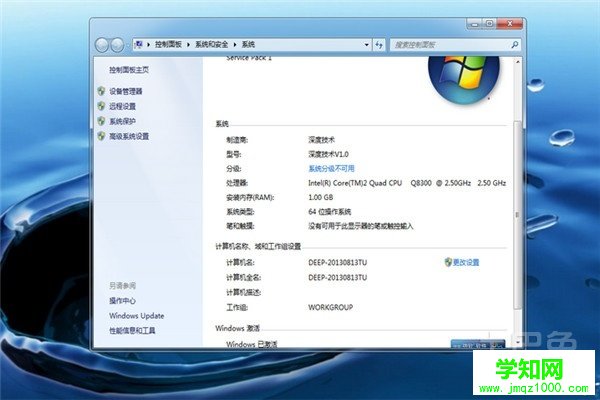The width and height of the screenshot is (600, 400).
Task: Click processor value Intel(R) Core(TM)2 Quad CPU
Action: pyautogui.click(x=355, y=183)
